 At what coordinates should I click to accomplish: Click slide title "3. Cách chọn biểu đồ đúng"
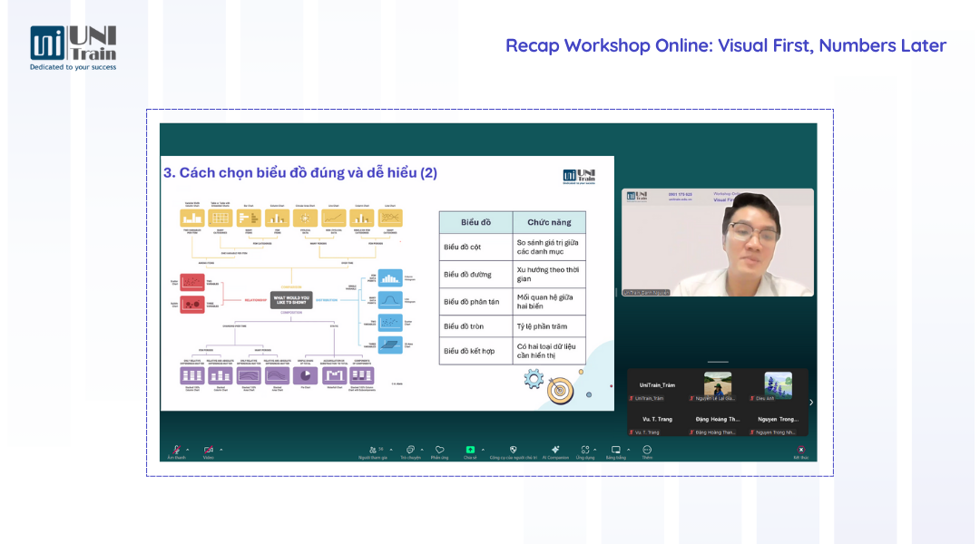[300, 173]
